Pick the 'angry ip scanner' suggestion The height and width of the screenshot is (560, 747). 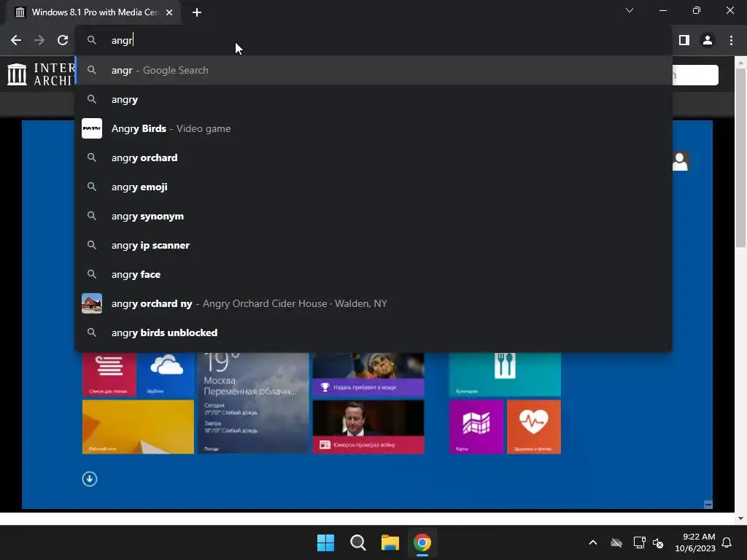373,245
